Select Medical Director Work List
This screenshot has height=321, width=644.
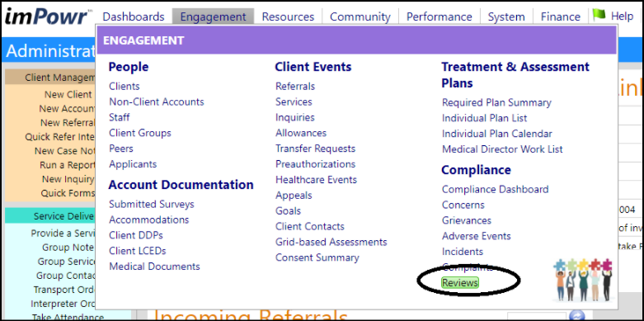[x=502, y=149]
